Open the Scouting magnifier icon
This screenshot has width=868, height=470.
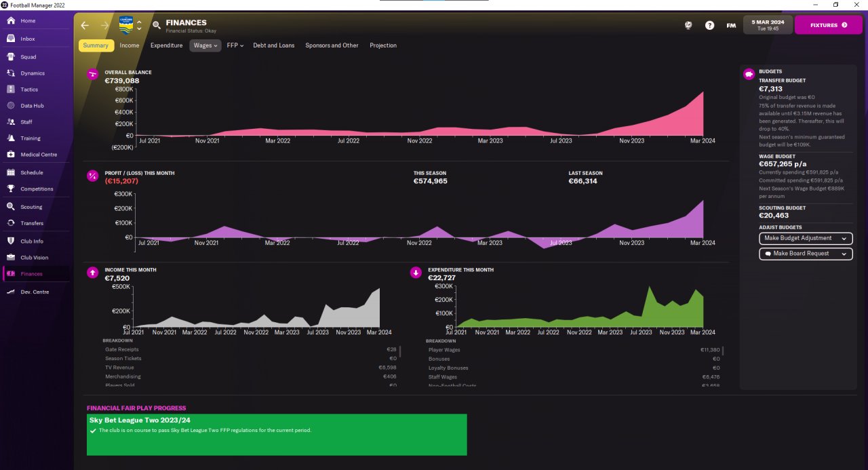[x=11, y=207]
